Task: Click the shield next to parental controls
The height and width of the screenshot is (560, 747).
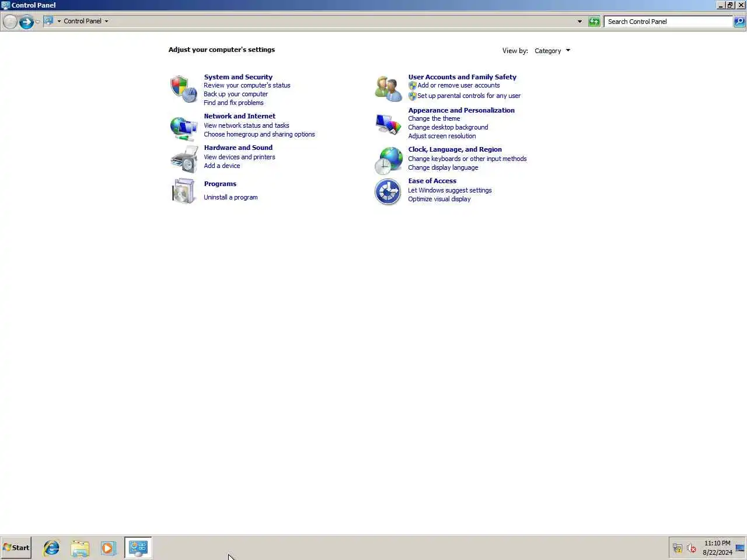Action: pyautogui.click(x=412, y=96)
